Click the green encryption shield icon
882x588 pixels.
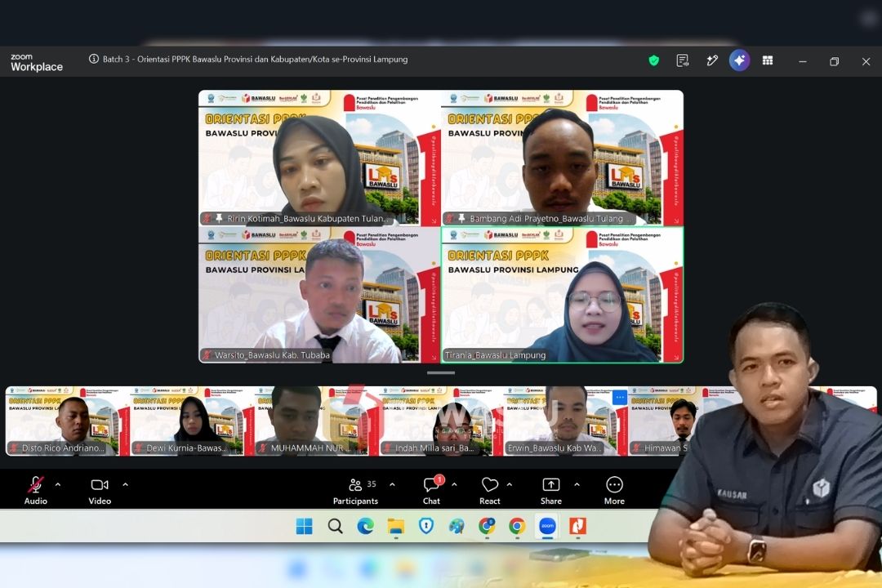coord(653,60)
